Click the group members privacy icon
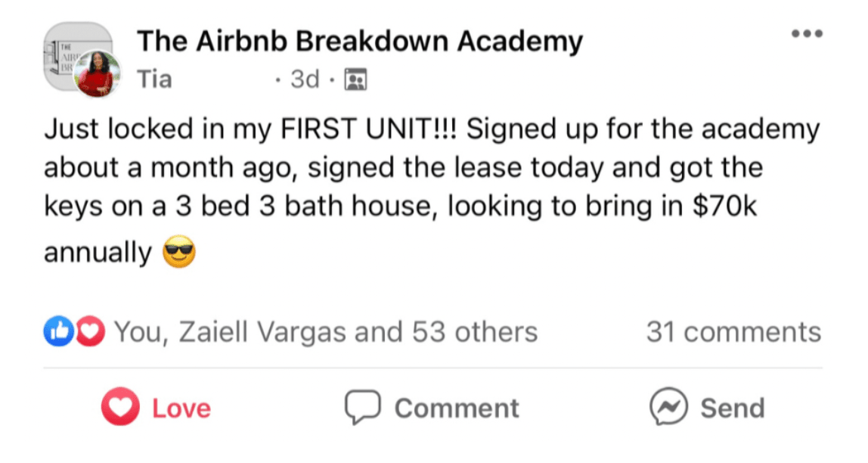Screen dimensions: 868x463 click(x=355, y=79)
